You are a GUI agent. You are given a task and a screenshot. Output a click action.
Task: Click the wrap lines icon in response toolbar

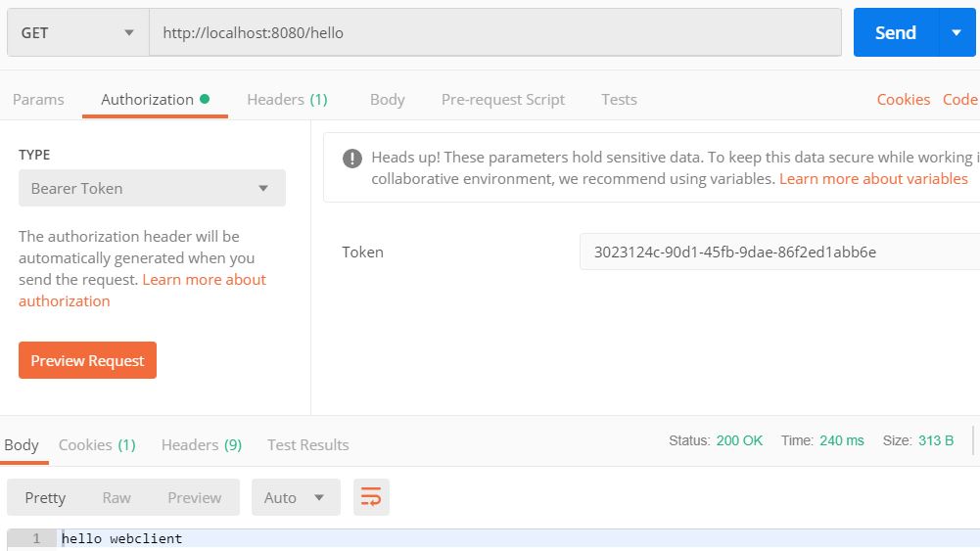371,497
